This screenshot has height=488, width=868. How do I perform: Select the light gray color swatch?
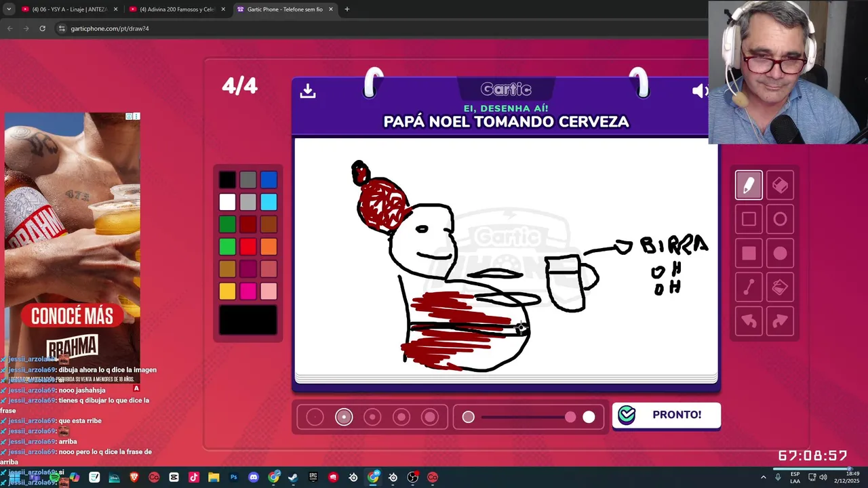pyautogui.click(x=248, y=202)
